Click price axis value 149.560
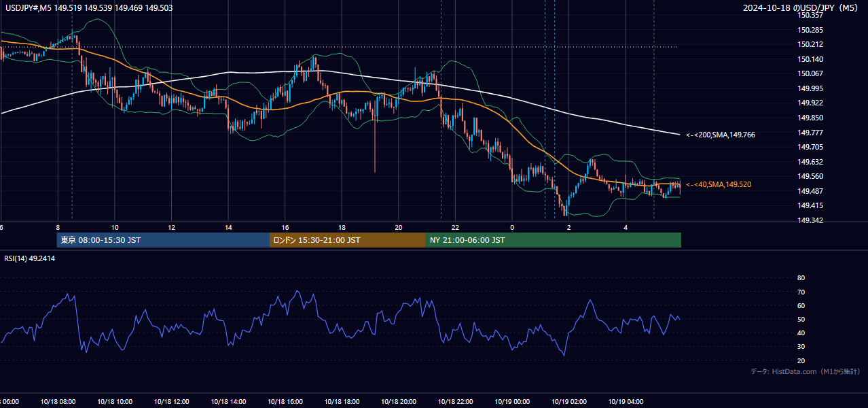This screenshot has height=408, width=868. pyautogui.click(x=810, y=176)
